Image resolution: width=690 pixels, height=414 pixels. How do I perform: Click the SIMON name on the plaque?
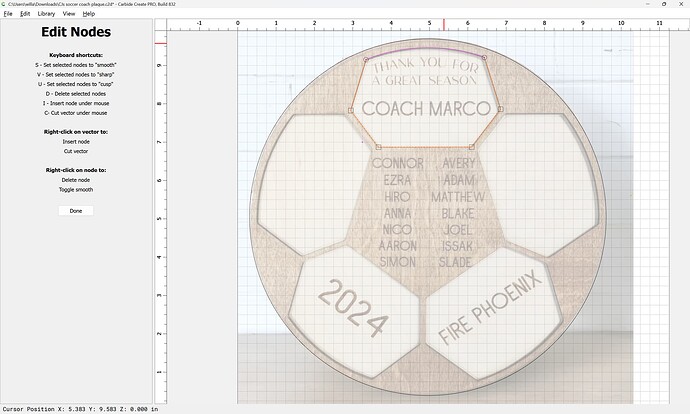coord(397,262)
